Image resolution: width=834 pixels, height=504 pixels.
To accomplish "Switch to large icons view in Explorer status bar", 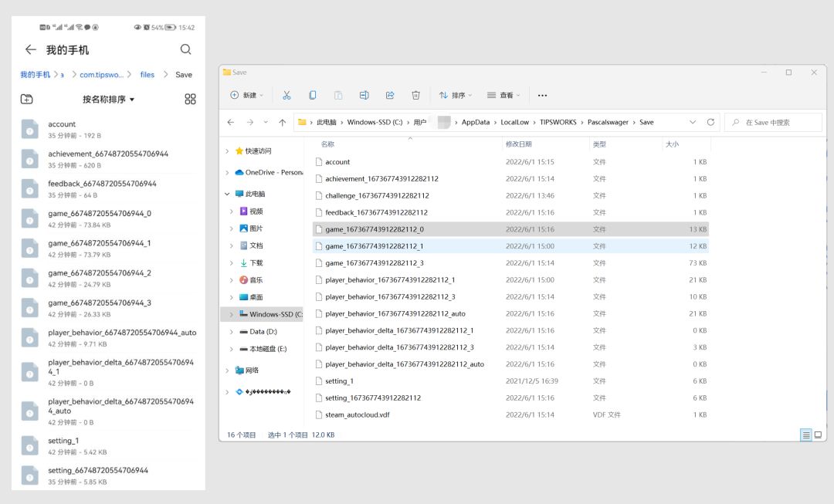I will point(818,435).
